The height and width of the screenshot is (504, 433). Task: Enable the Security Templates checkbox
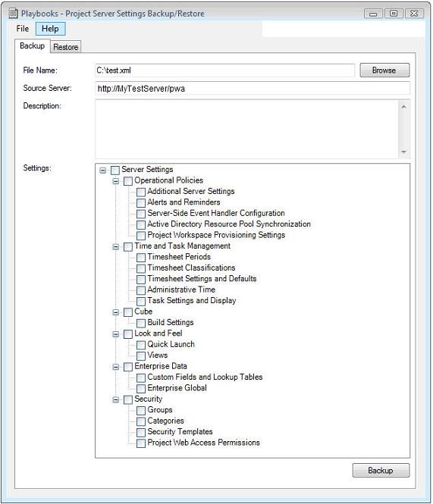pyautogui.click(x=141, y=432)
